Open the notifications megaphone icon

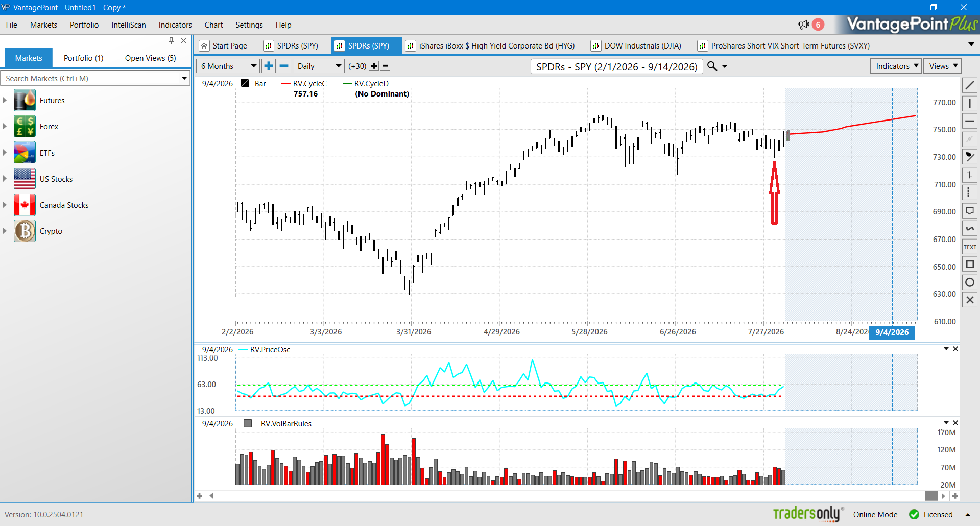pos(804,25)
